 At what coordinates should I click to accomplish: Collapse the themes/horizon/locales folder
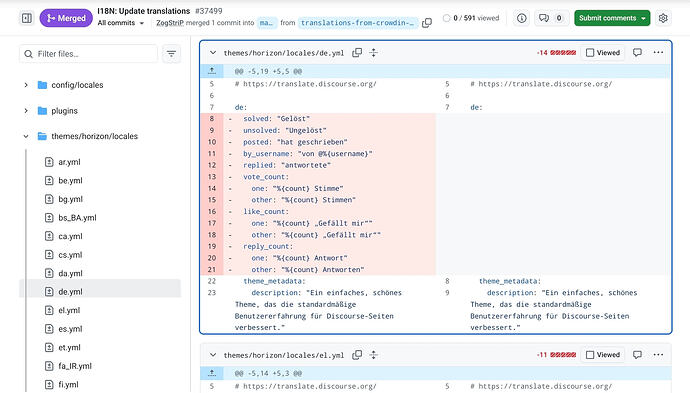tap(26, 136)
